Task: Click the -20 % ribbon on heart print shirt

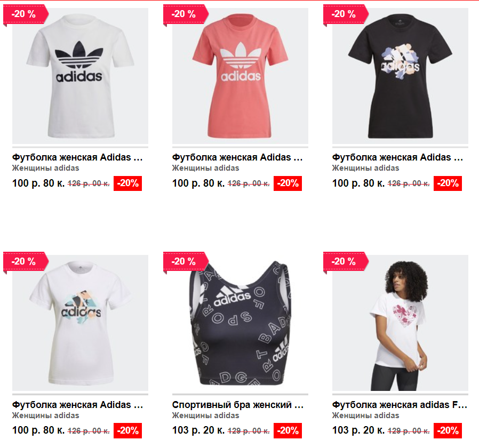Action: (346, 261)
